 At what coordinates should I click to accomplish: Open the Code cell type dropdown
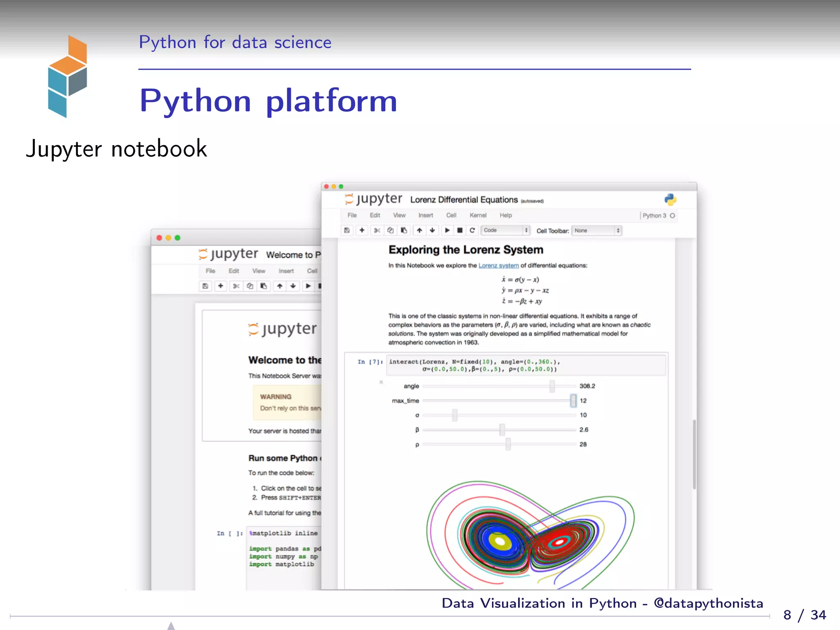point(505,231)
